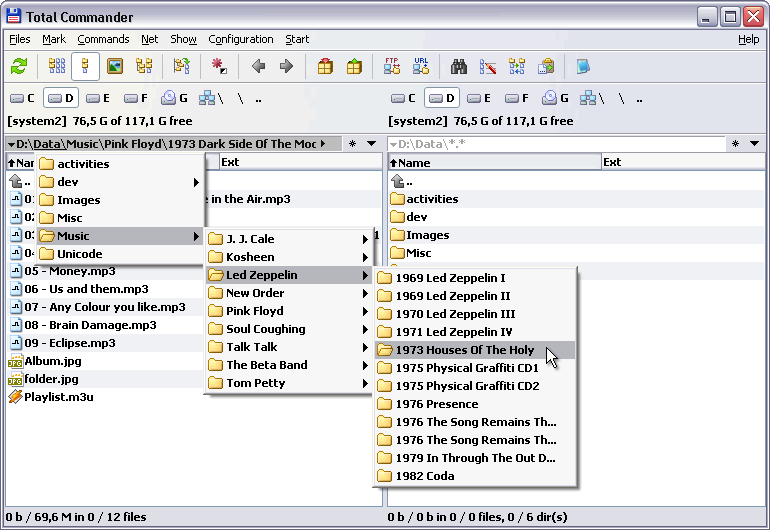Screen dimensions: 770x530
Task: Select Playlist.m3u file in left panel
Action: click(x=59, y=397)
